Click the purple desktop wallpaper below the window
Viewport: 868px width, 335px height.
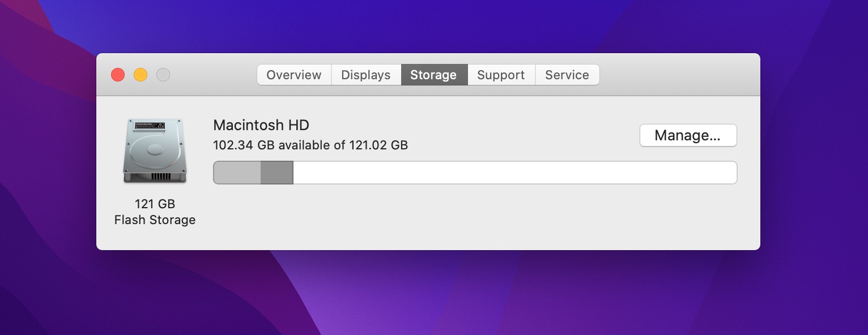point(431,294)
